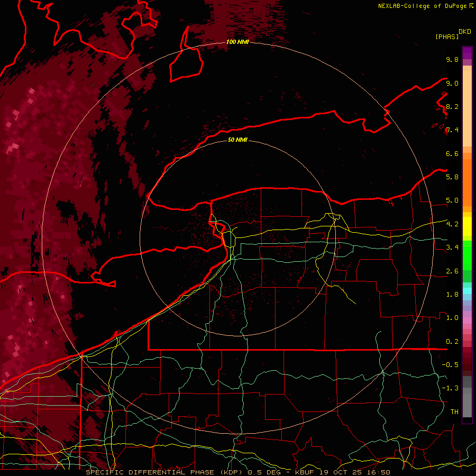Click the 1.8 scale label
476x476 pixels.
tap(452, 295)
